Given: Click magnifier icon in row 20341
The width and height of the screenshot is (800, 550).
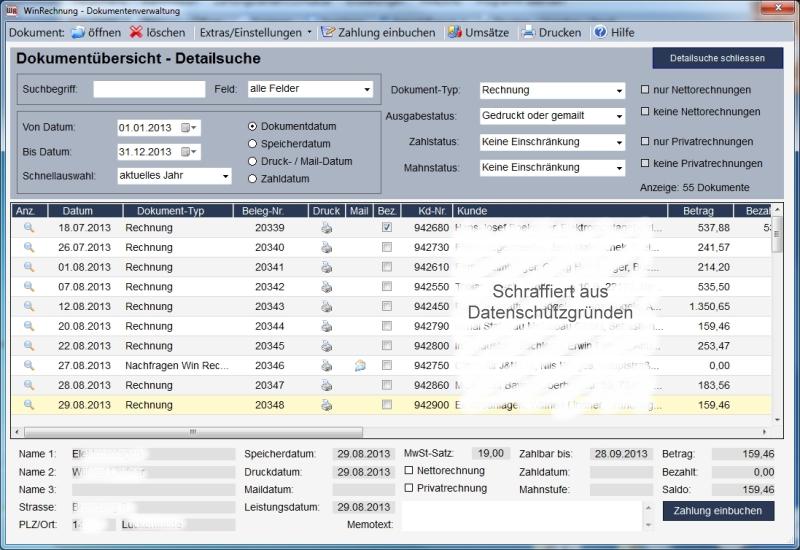Looking at the screenshot, I should (x=29, y=267).
